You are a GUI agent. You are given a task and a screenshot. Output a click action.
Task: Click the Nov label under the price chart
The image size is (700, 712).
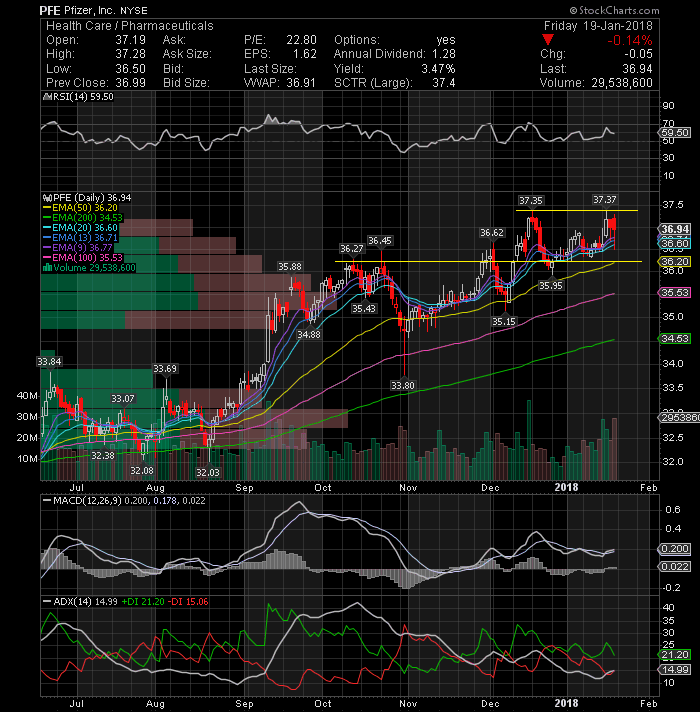tap(408, 487)
